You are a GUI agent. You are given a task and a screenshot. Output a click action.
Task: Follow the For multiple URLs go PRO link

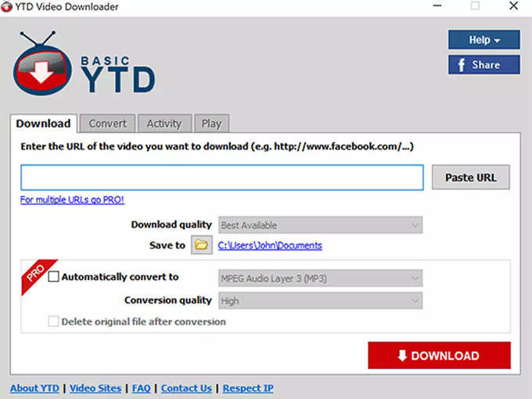72,199
